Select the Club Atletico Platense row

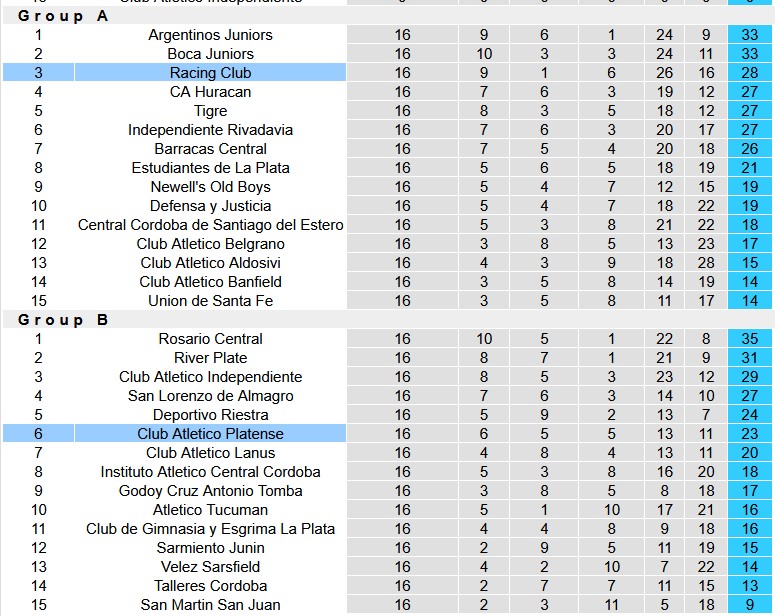[x=387, y=434]
